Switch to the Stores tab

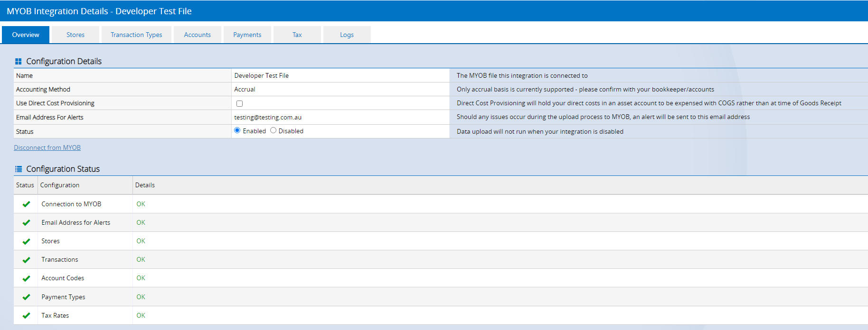coord(75,35)
